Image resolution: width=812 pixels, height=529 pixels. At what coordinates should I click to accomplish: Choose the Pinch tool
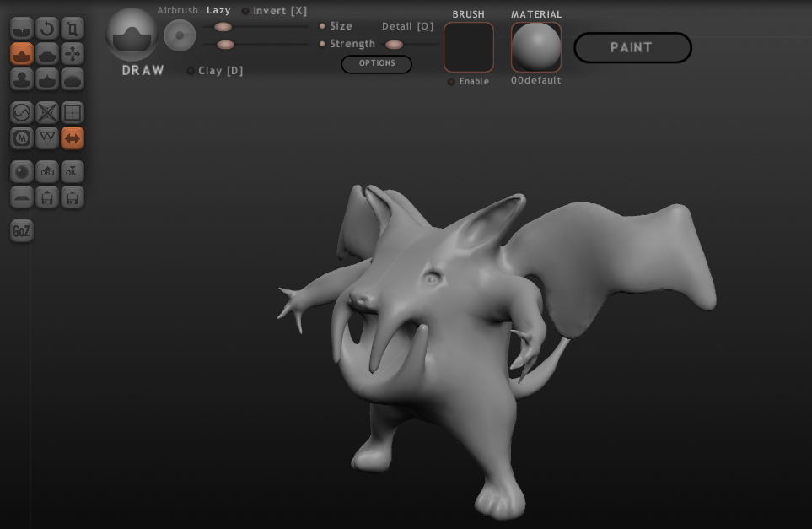pos(47,78)
